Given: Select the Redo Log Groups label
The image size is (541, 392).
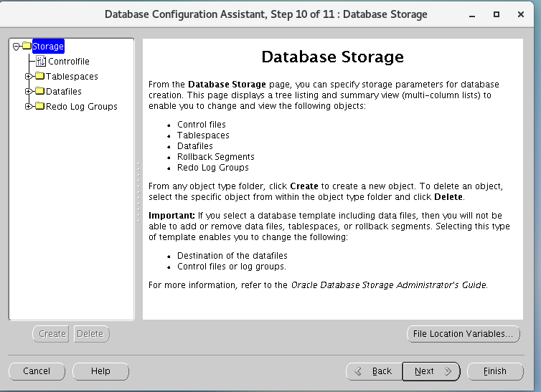Looking at the screenshot, I should coord(81,107).
